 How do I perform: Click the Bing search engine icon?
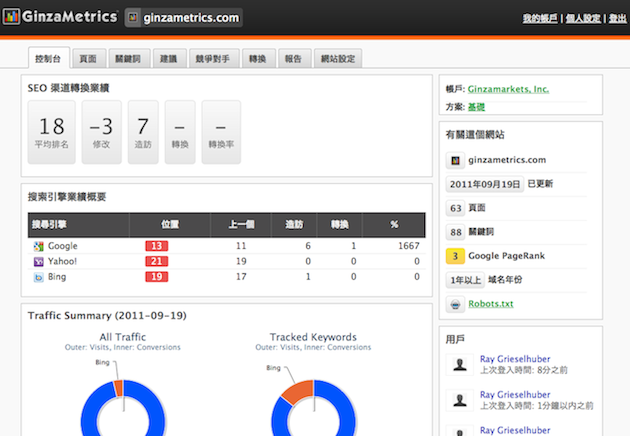pos(39,277)
